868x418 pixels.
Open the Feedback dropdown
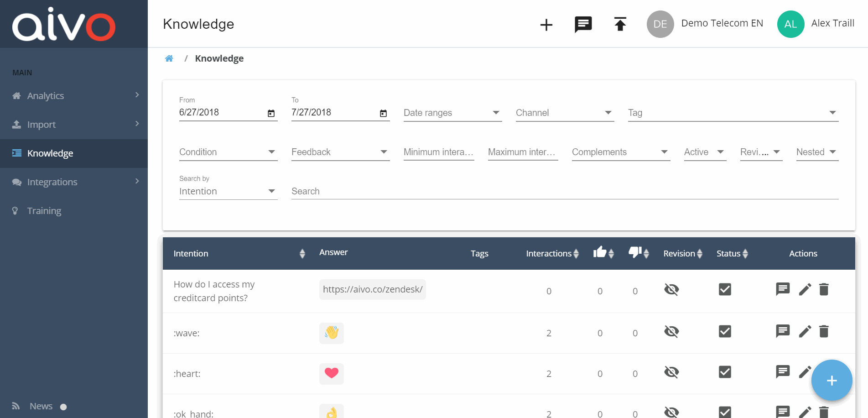(x=340, y=152)
